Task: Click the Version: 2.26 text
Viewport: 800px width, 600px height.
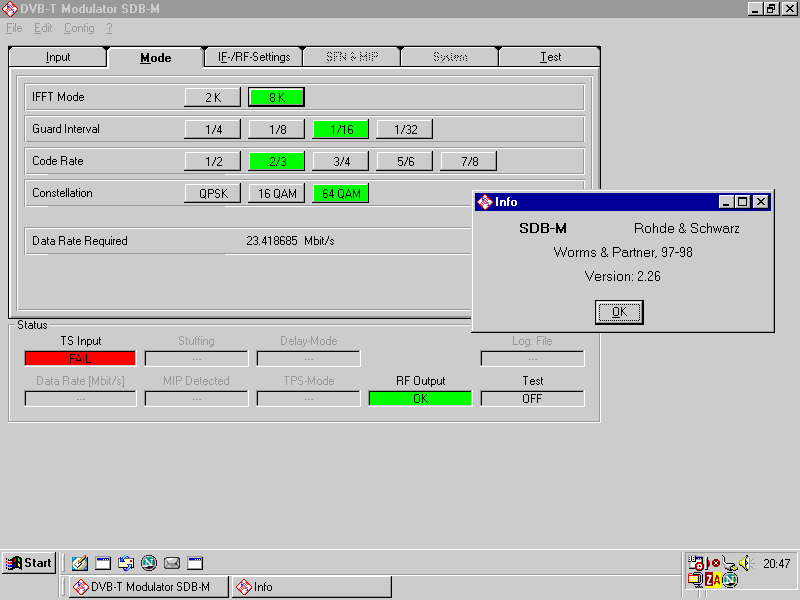Action: tap(622, 277)
